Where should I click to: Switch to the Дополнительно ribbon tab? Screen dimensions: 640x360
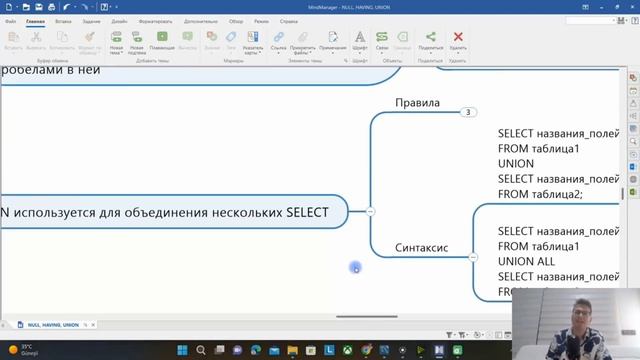(200, 21)
